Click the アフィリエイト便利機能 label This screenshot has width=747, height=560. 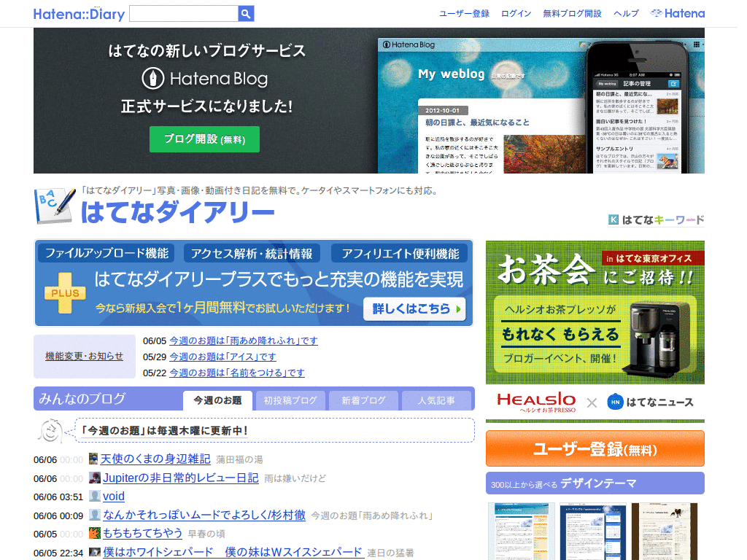pyautogui.click(x=400, y=253)
